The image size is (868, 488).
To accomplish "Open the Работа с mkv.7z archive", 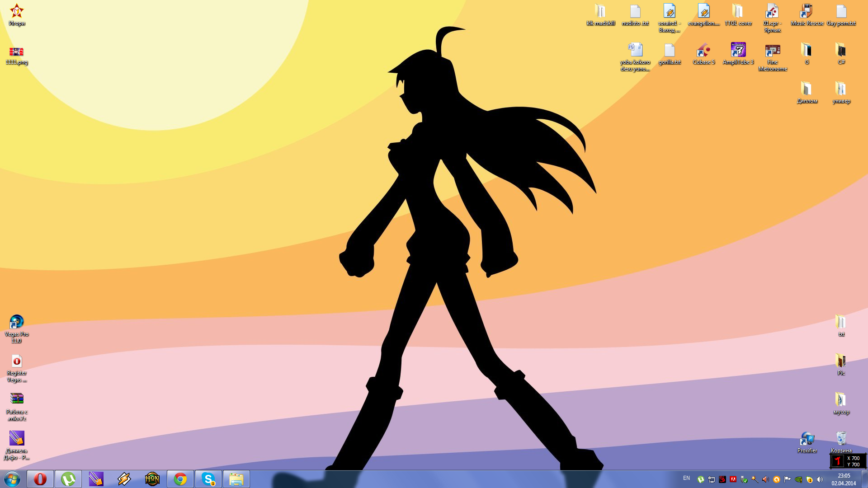I will 17,407.
